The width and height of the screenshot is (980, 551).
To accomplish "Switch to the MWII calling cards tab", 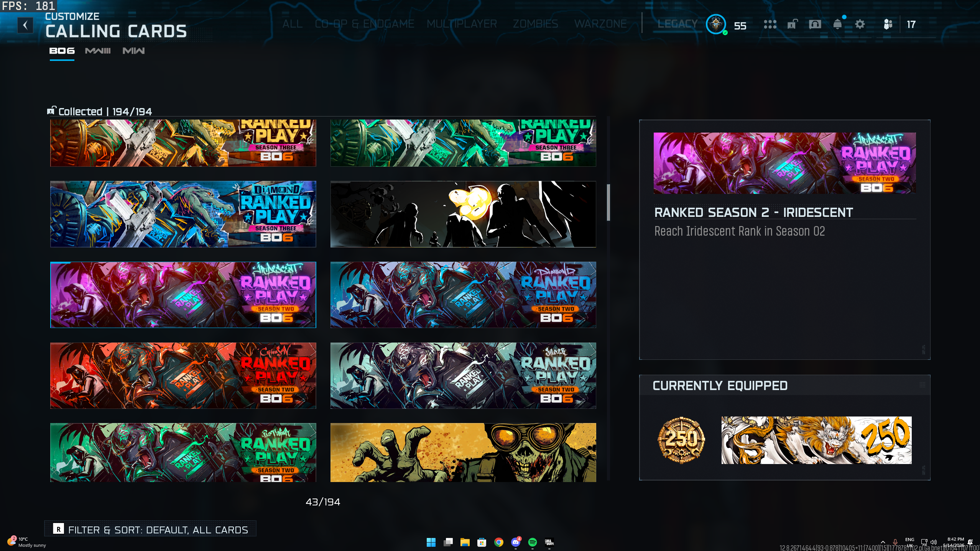I will pos(133,51).
